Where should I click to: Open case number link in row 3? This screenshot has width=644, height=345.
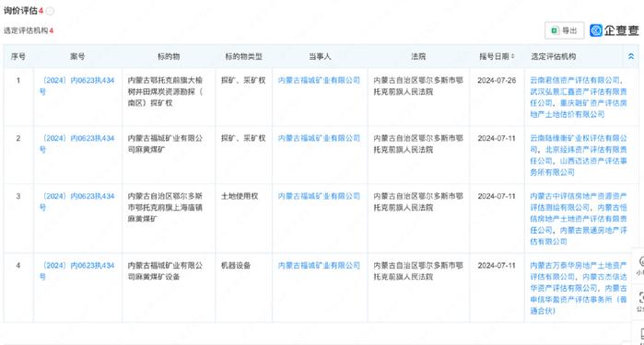[76, 201]
